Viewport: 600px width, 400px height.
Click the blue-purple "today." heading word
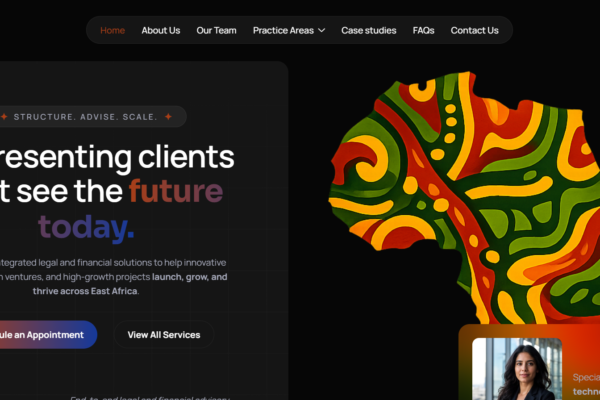point(86,227)
